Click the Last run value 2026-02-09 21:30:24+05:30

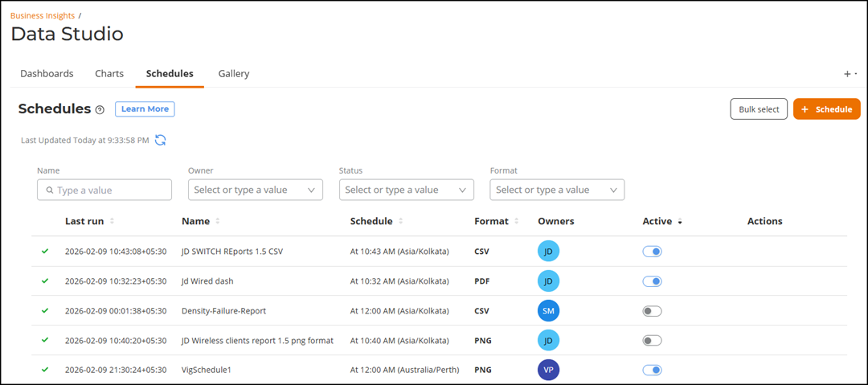point(116,370)
